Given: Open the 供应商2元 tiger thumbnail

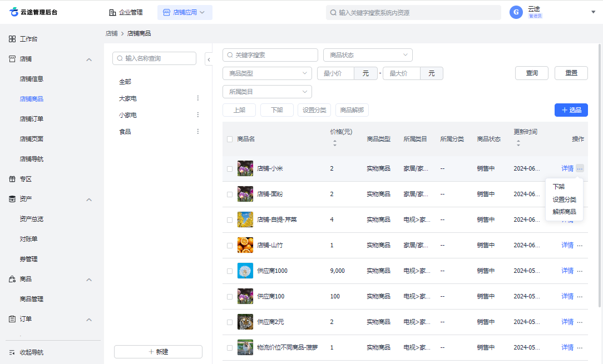Looking at the screenshot, I should (245, 322).
